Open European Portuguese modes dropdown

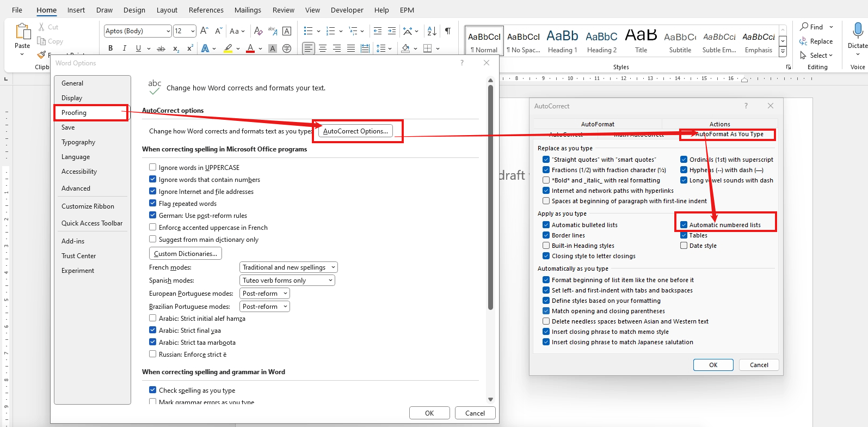264,293
